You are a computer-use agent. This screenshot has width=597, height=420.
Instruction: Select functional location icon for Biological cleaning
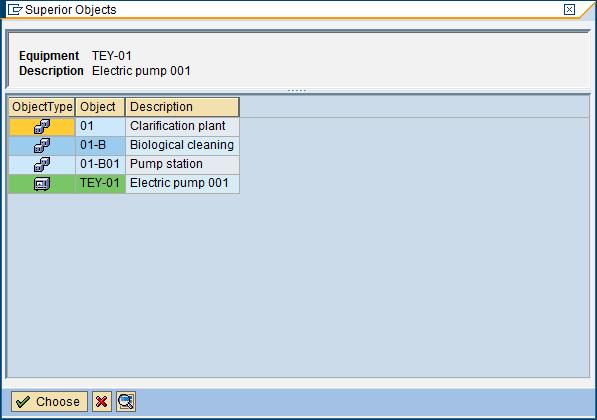42,146
